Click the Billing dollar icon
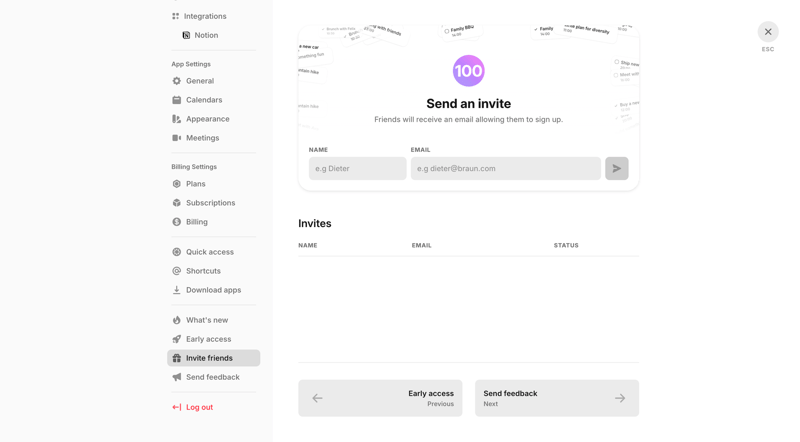This screenshot has height=442, width=800. tap(177, 222)
